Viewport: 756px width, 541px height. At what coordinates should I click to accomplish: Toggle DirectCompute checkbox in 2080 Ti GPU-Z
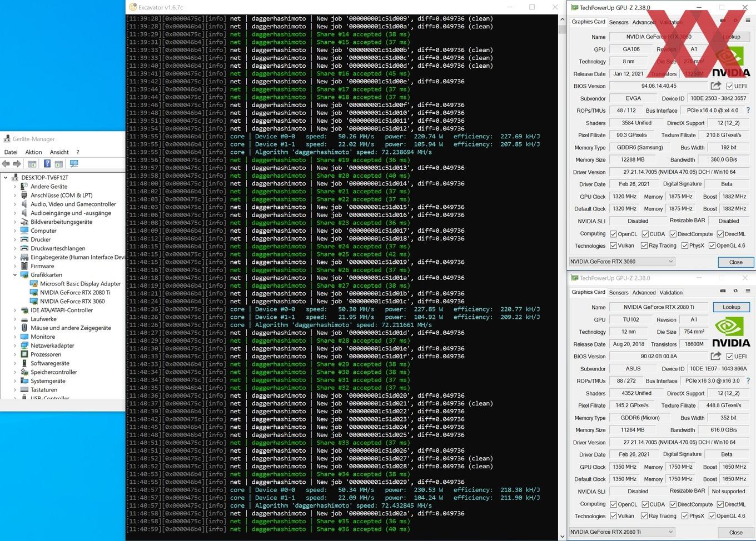(673, 504)
